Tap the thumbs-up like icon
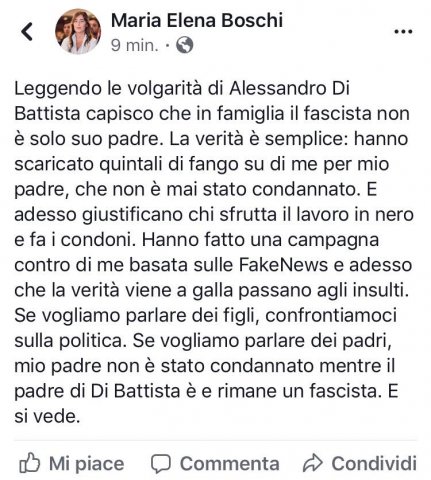This screenshot has height=480, width=431. (29, 463)
